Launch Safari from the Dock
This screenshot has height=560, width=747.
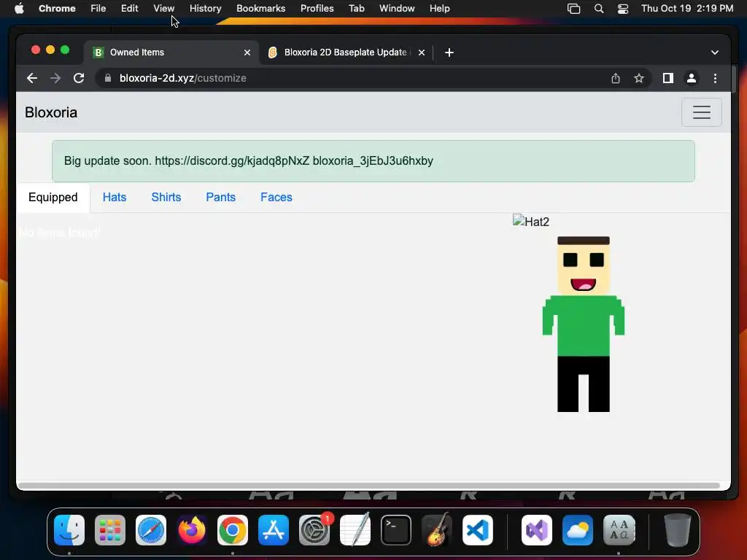[151, 530]
